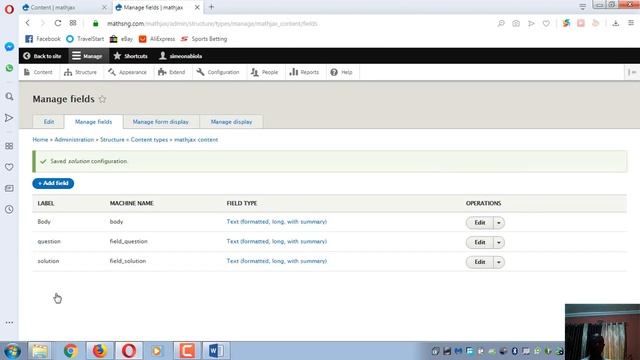Open Speed Dial grid icon in sidebar
The image size is (640, 360).
tap(9, 146)
